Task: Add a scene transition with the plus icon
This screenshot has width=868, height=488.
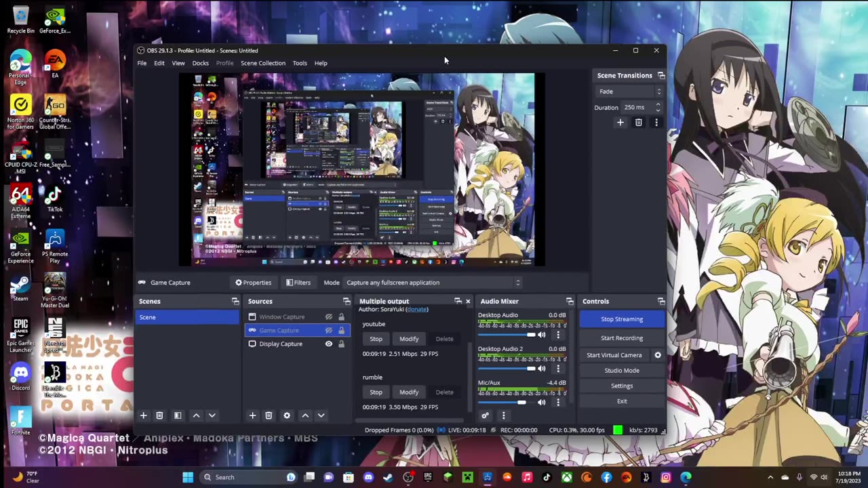Action: (620, 123)
